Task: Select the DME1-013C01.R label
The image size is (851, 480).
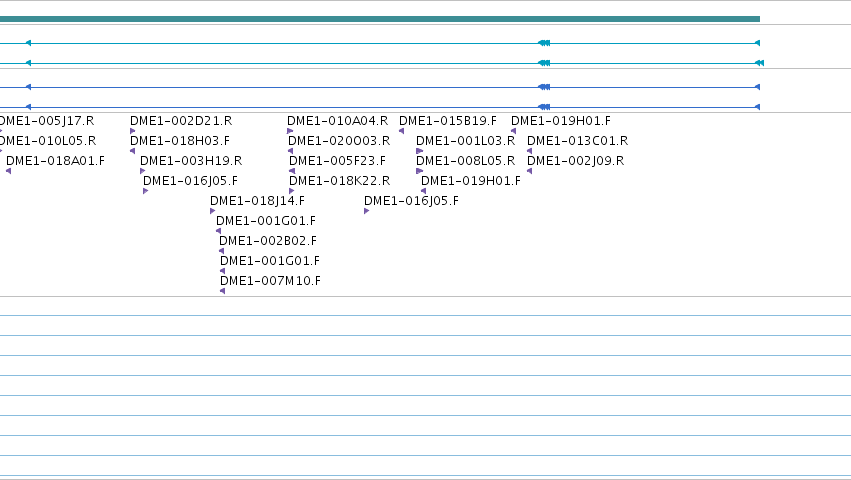Action: (x=577, y=141)
